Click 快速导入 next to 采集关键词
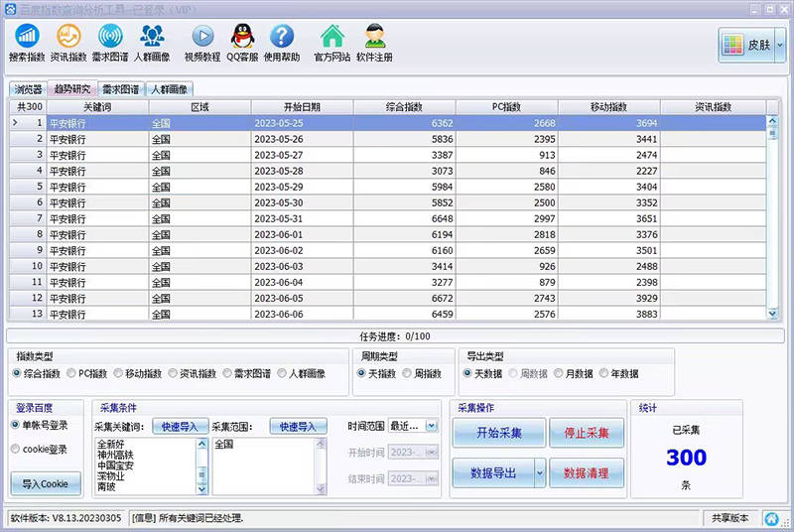The width and height of the screenshot is (794, 532). click(x=180, y=427)
